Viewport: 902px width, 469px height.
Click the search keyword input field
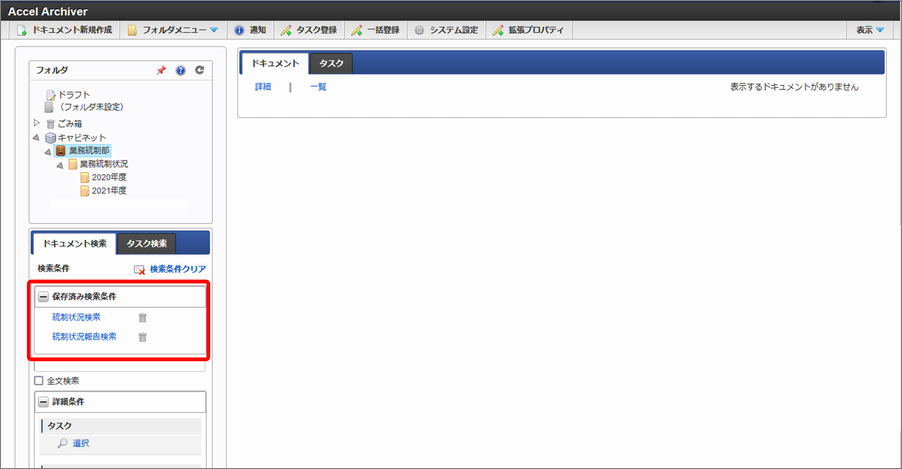[120, 367]
